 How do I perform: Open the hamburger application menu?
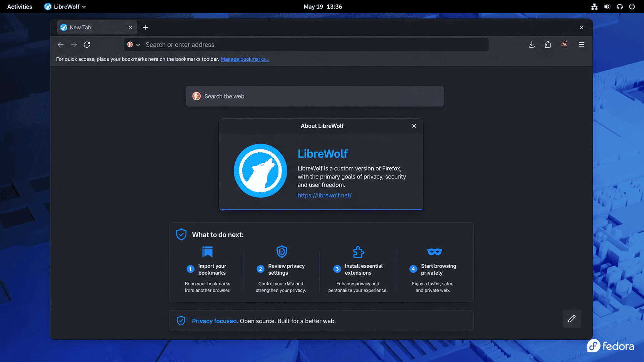click(582, 45)
